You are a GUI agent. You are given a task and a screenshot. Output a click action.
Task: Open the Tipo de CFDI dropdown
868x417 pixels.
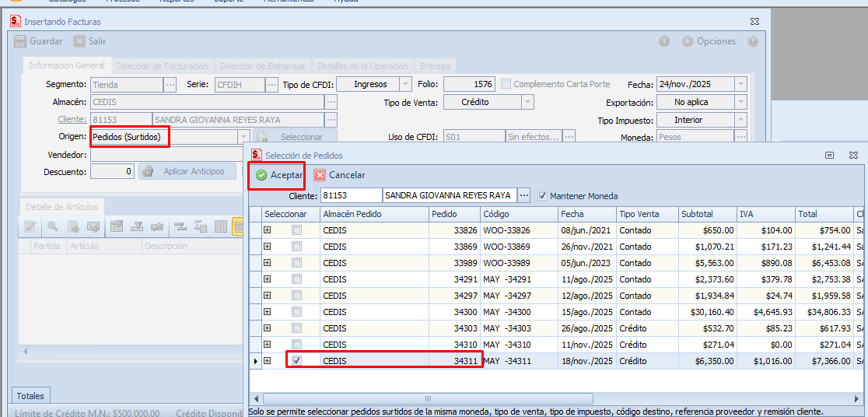[x=405, y=84]
